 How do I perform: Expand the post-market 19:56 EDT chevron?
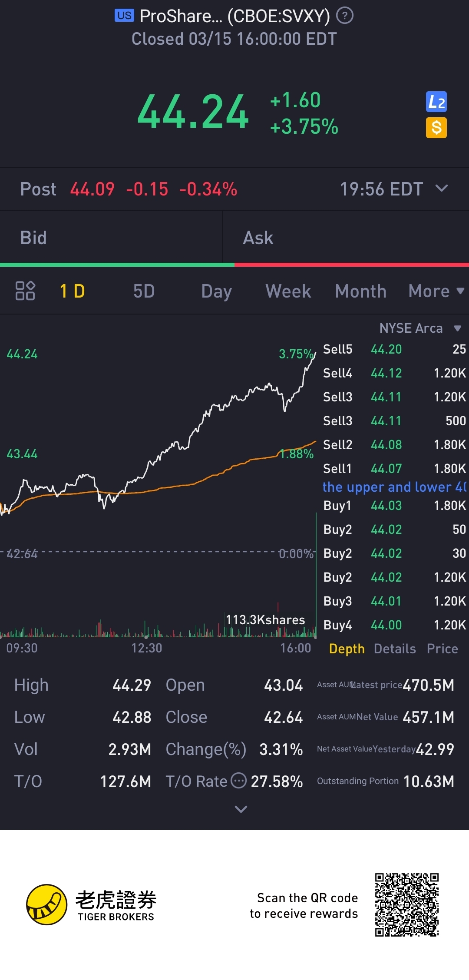coord(442,189)
